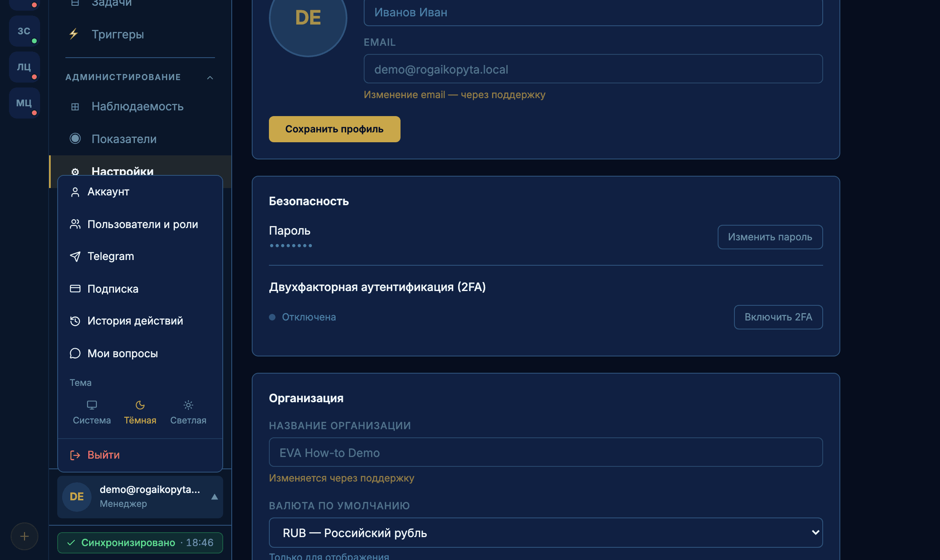Click the Выйти logout arrow icon
Image resolution: width=940 pixels, height=560 pixels.
click(x=75, y=455)
